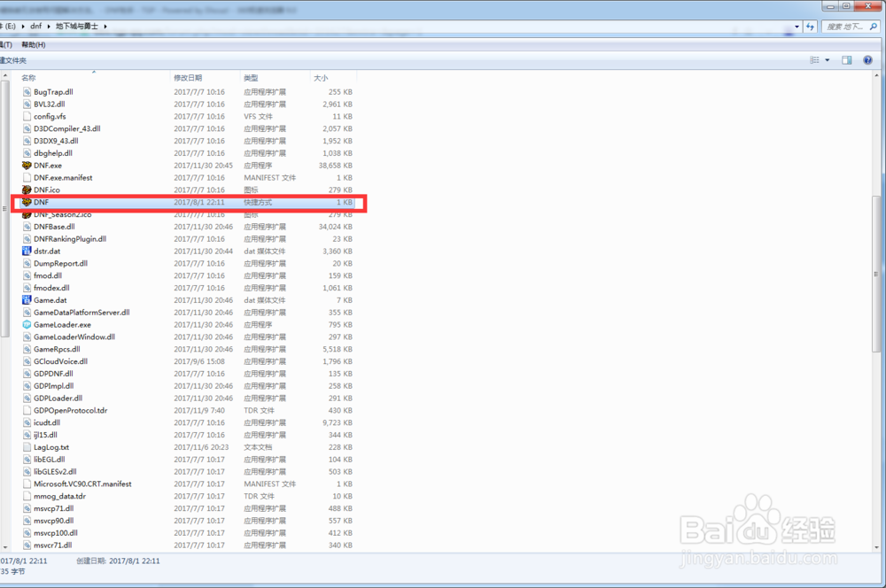Click the refresh button beside address bar

[x=811, y=27]
